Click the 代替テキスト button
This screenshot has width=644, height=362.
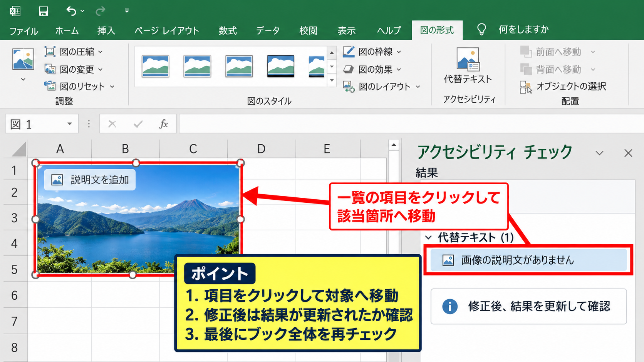[468, 66]
